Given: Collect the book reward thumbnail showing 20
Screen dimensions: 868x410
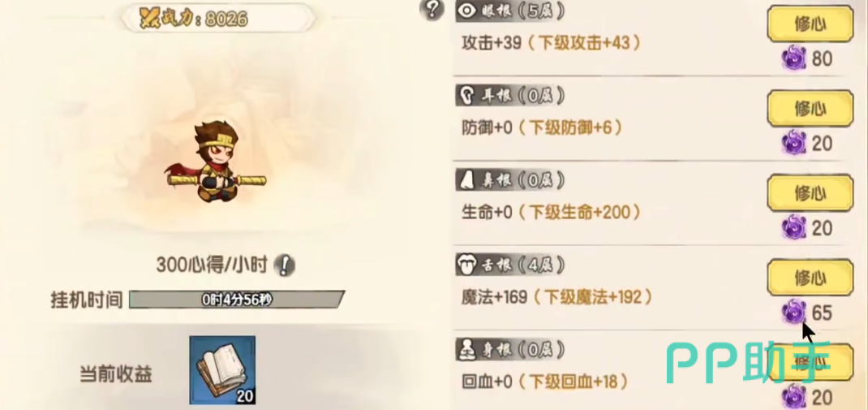Looking at the screenshot, I should click(222, 370).
